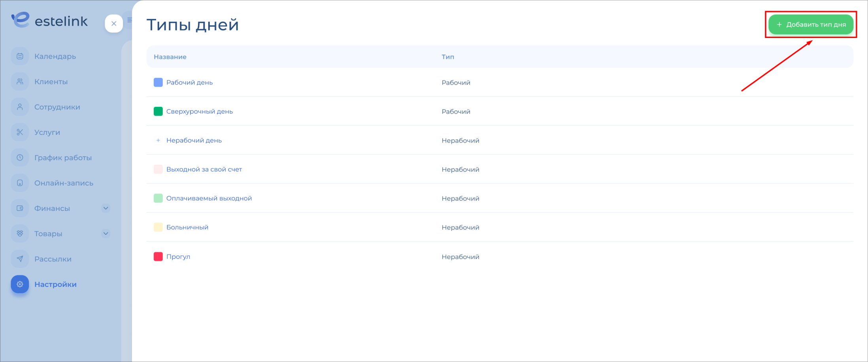Image resolution: width=868 pixels, height=362 pixels.
Task: Open the Товары menu label
Action: click(48, 233)
